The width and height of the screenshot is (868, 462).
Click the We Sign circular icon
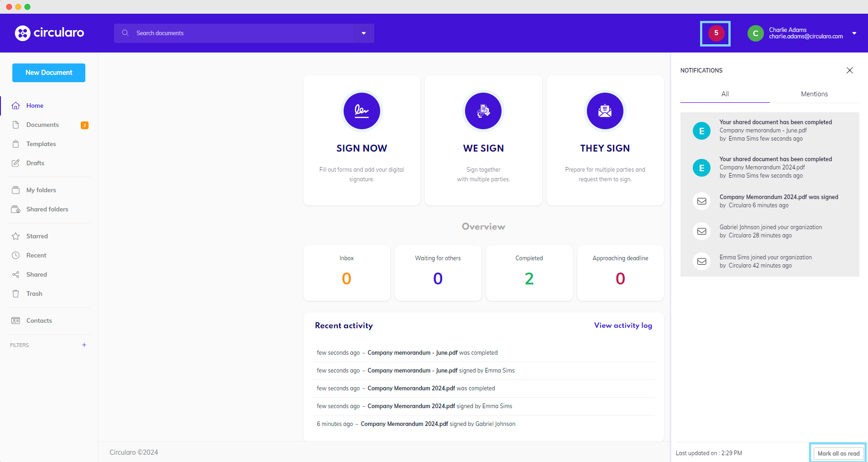tap(483, 111)
